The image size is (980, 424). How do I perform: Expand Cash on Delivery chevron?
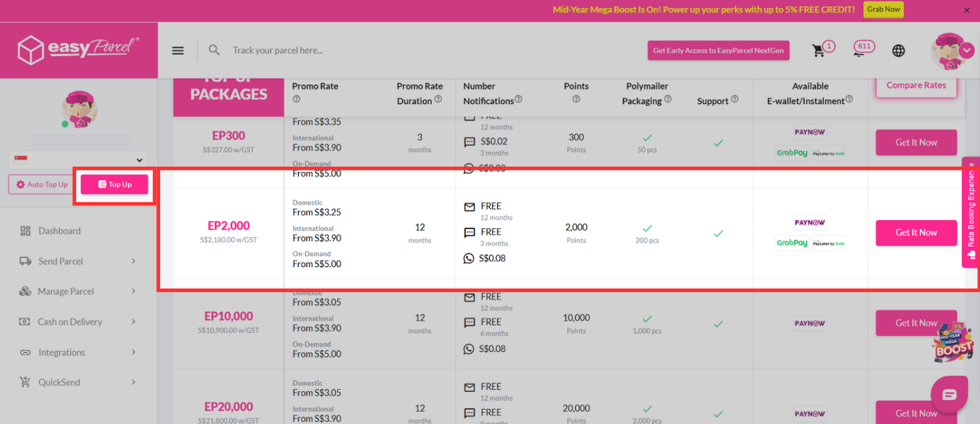coord(133,322)
